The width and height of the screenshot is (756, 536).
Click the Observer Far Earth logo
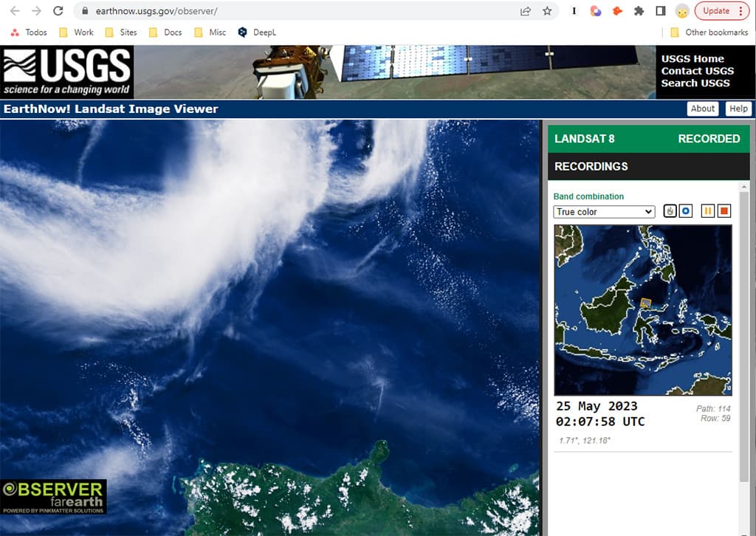point(52,495)
